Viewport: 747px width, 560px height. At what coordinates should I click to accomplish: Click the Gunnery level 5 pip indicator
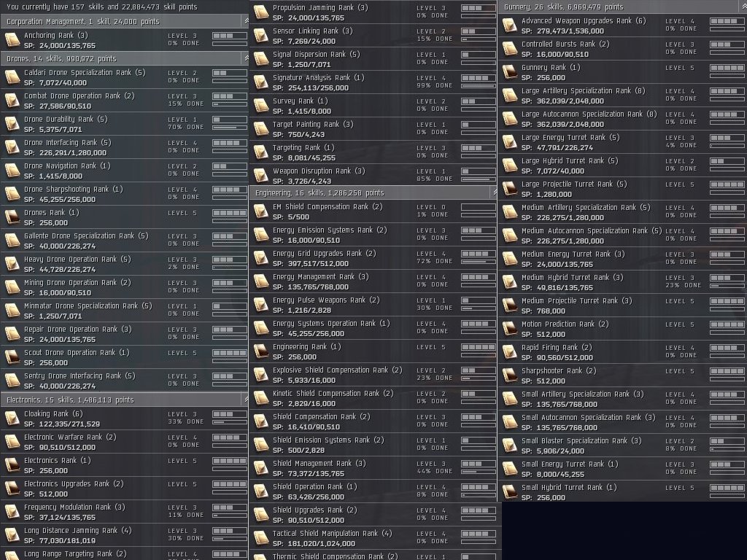click(727, 68)
